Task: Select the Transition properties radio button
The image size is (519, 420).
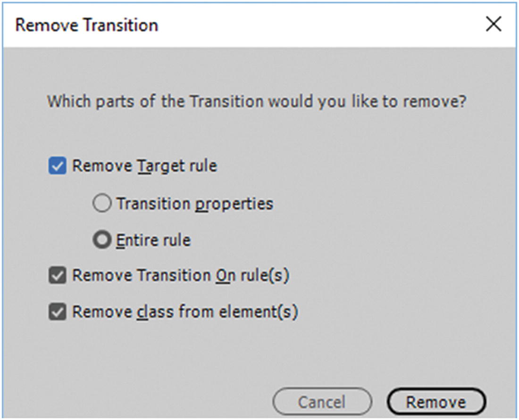Action: coord(102,204)
